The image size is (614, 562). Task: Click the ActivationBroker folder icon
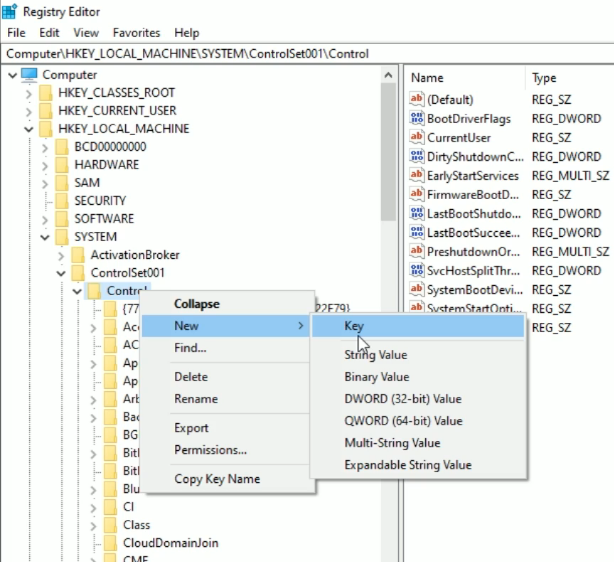pos(78,255)
